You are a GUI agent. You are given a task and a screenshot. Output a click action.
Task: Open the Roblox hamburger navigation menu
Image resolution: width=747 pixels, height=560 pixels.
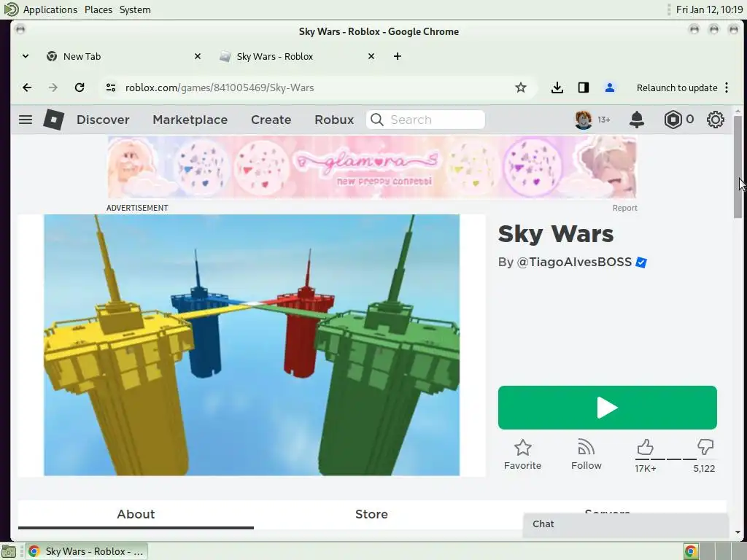(x=26, y=120)
